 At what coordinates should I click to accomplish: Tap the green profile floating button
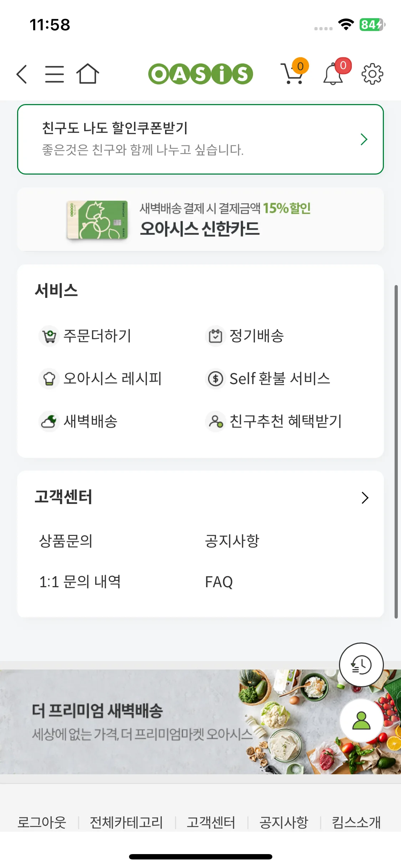(361, 720)
